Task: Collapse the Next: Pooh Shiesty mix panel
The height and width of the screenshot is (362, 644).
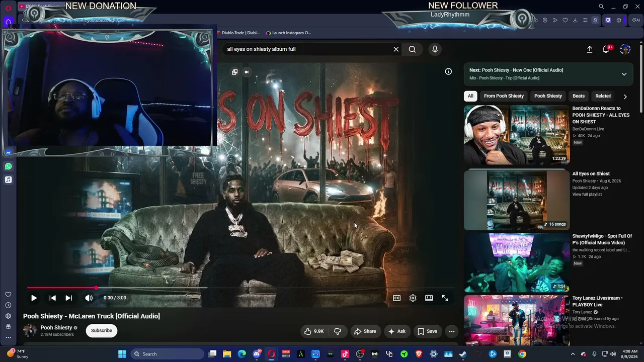Action: (624, 74)
